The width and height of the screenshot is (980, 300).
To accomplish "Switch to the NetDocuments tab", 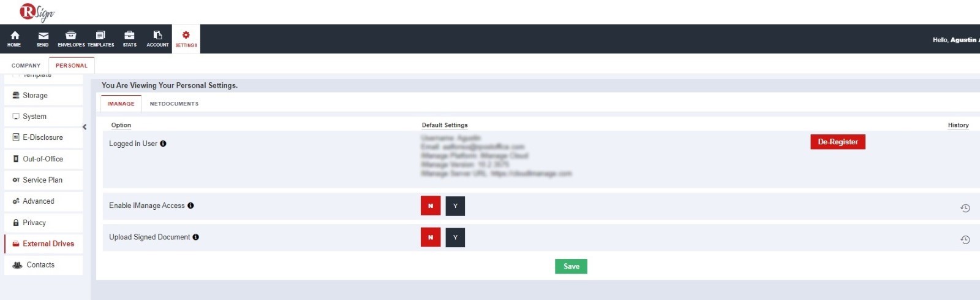I will [174, 104].
